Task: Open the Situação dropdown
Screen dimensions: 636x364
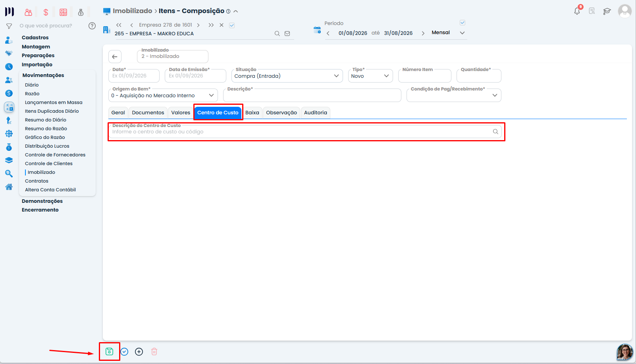Action: 287,76
